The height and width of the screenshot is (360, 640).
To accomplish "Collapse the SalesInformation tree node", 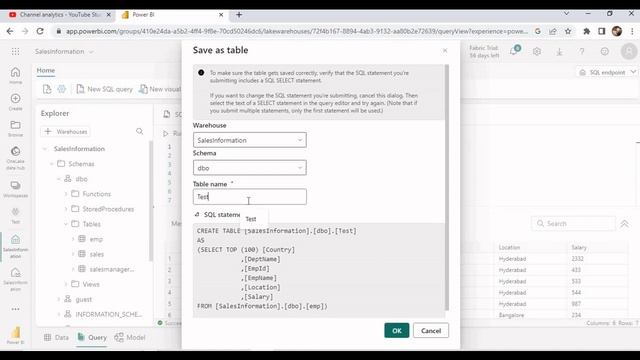I will (x=45, y=149).
